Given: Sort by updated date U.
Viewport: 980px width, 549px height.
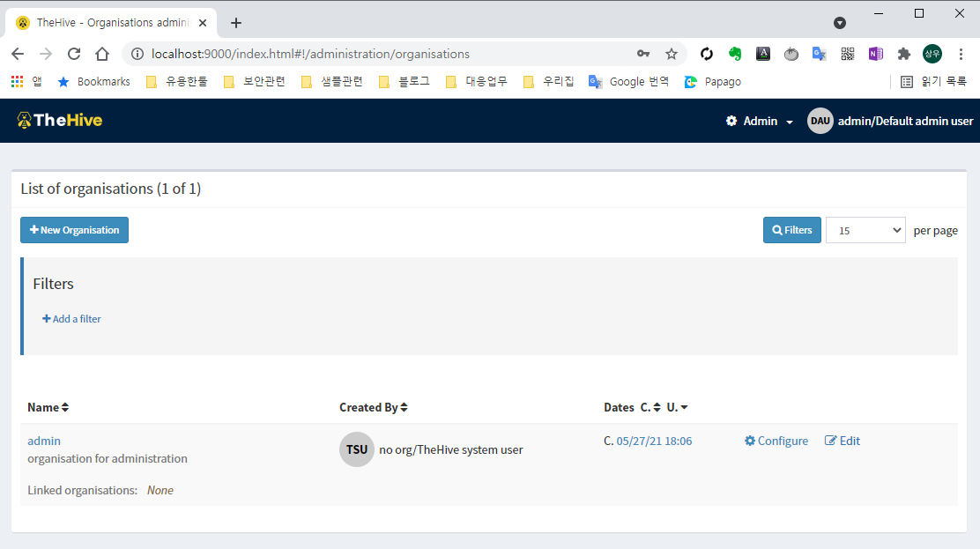Looking at the screenshot, I should (x=677, y=408).
